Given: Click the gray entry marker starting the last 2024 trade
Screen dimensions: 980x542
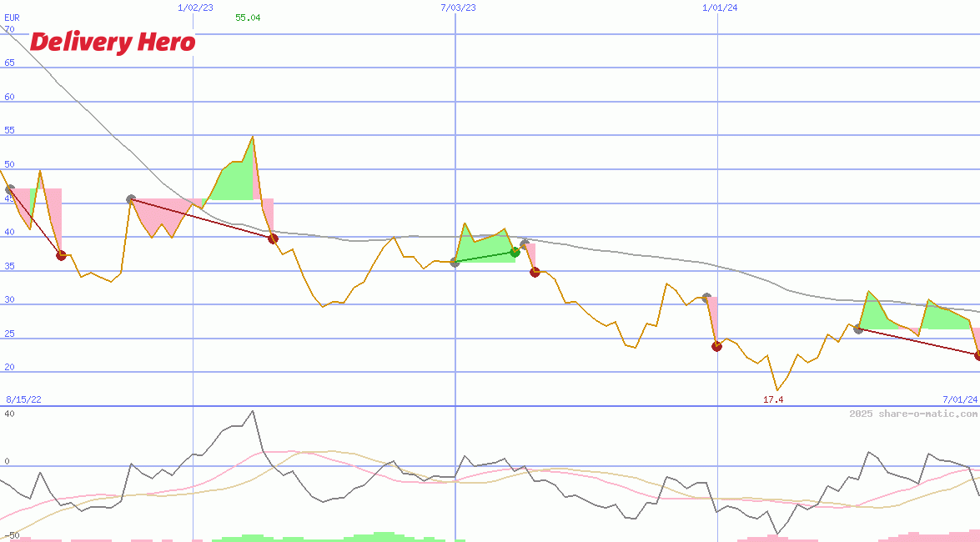Looking at the screenshot, I should tap(858, 329).
